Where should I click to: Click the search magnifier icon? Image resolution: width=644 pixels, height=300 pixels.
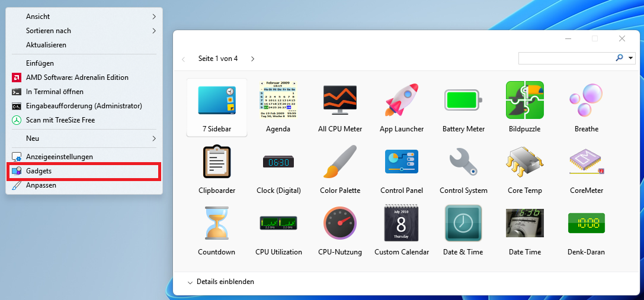[619, 58]
